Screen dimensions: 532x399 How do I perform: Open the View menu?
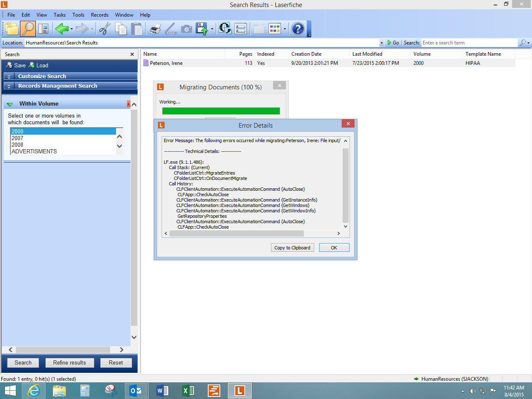pyautogui.click(x=42, y=15)
